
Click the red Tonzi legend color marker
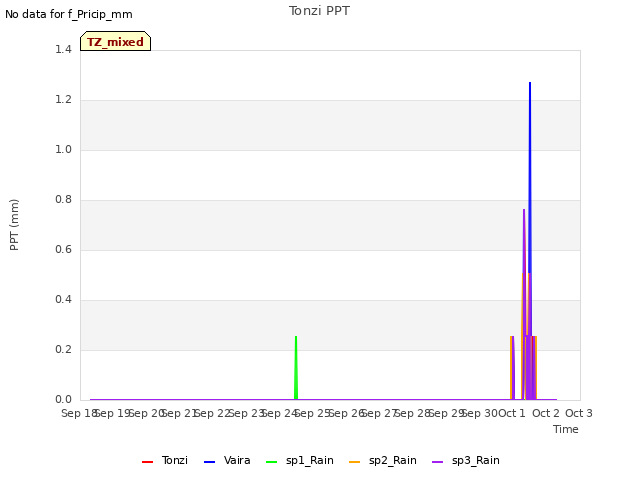[147, 462]
